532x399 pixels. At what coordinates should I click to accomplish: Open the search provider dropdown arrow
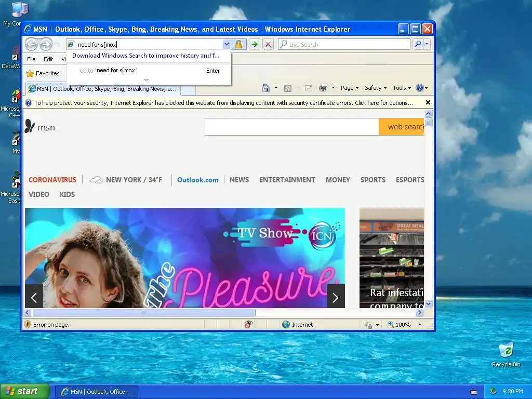point(427,45)
